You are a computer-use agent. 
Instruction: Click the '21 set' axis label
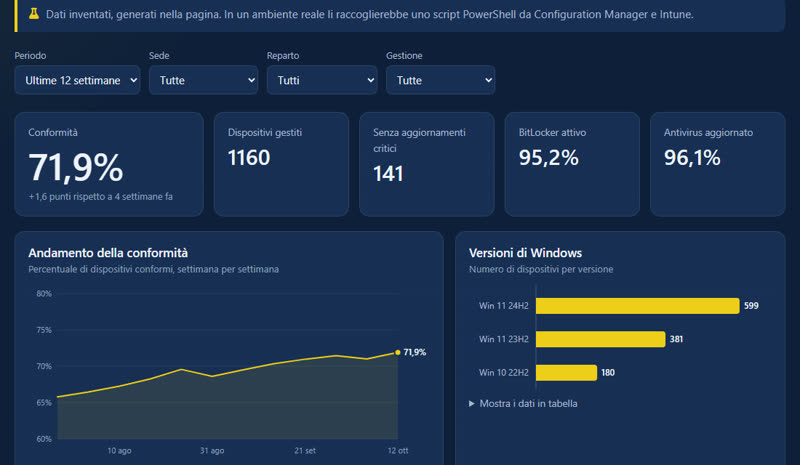[x=305, y=451]
